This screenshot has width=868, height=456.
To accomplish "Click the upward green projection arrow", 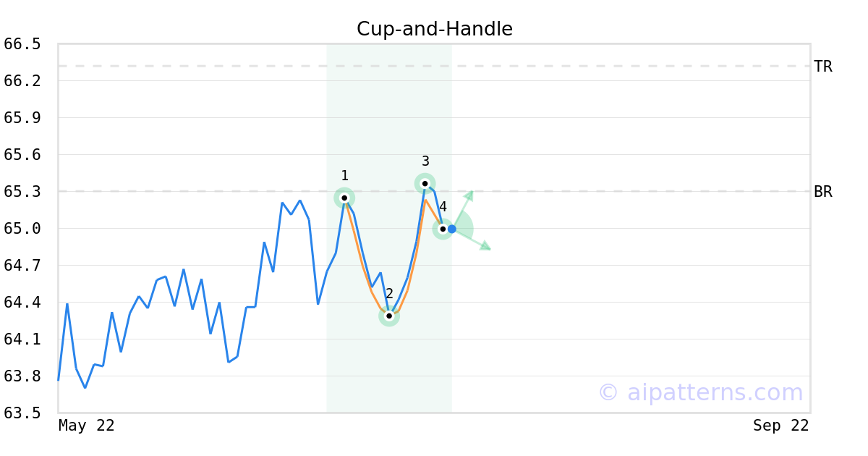I will coord(464,208).
